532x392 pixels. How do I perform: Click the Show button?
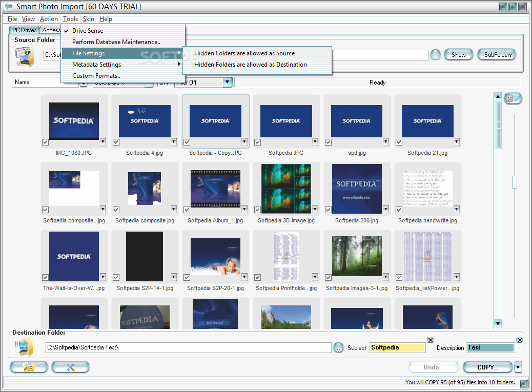pyautogui.click(x=458, y=55)
